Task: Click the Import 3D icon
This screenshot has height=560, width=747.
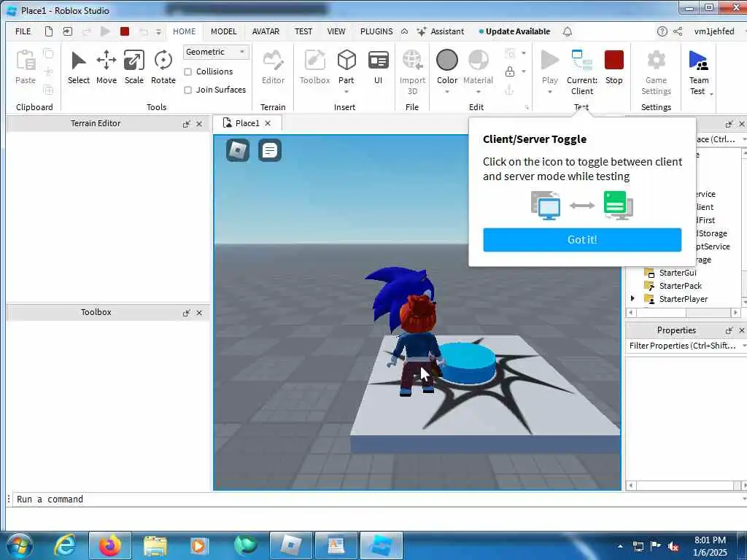Action: click(412, 61)
